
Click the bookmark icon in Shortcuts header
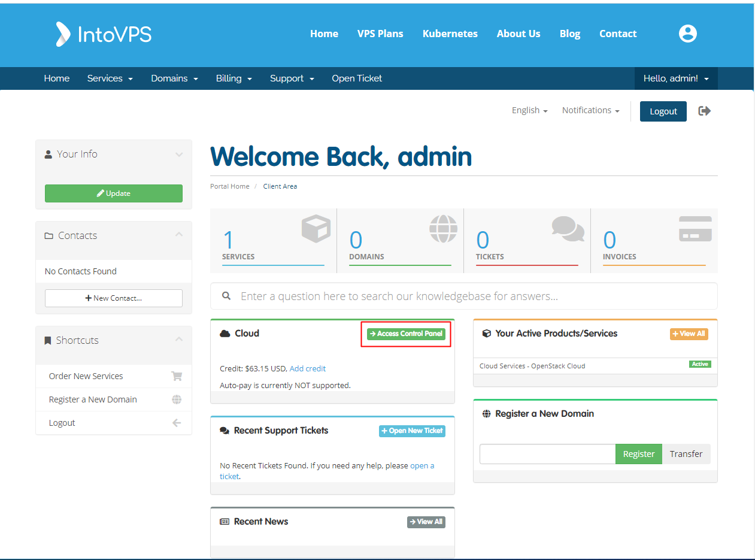(x=48, y=340)
